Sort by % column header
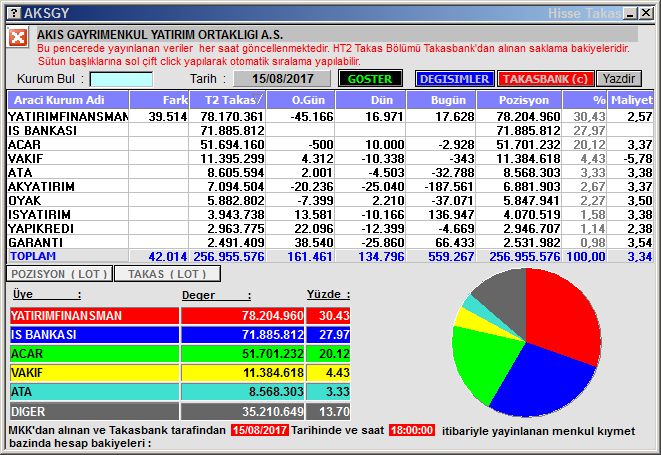The width and height of the screenshot is (661, 455). click(585, 100)
